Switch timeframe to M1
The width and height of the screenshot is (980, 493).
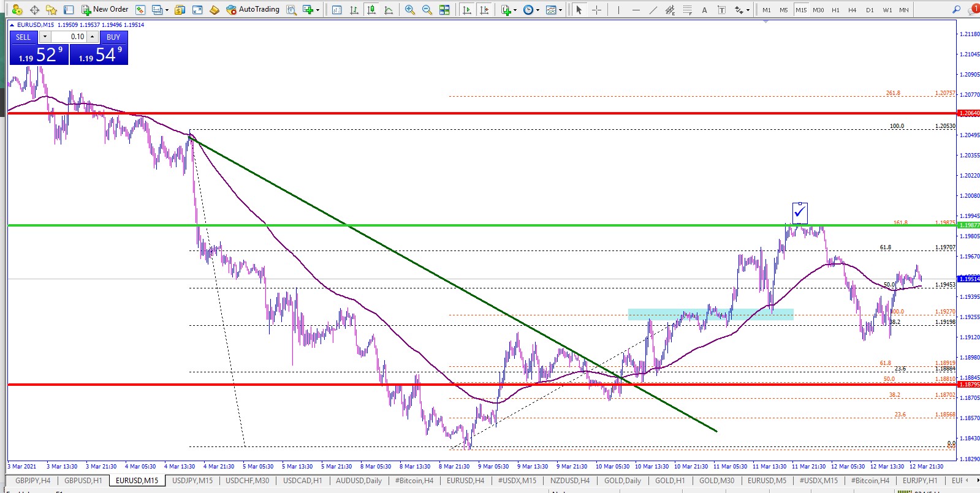tap(767, 10)
